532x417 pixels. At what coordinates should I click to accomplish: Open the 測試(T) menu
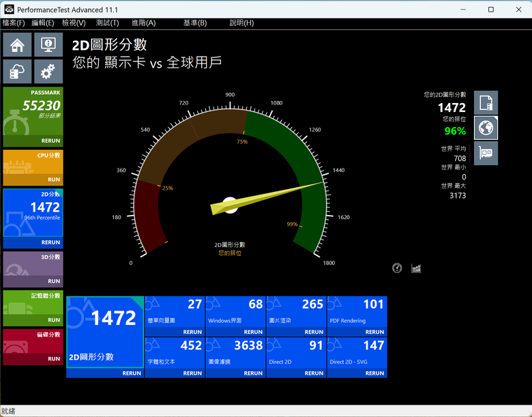tap(107, 23)
